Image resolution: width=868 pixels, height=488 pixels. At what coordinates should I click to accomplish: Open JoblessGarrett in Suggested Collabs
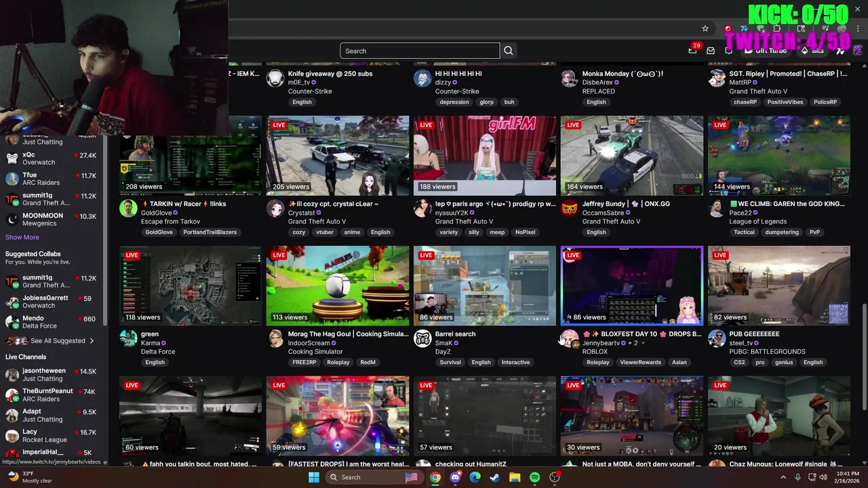tap(52, 302)
